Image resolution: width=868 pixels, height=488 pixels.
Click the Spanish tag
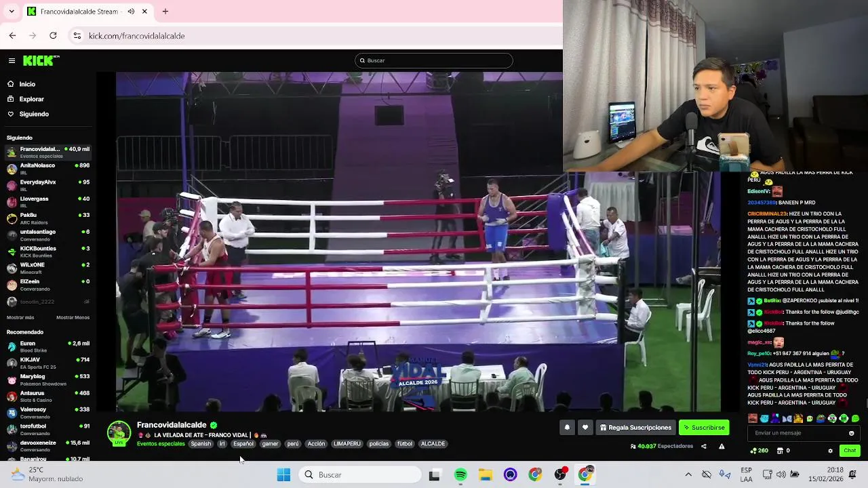coord(201,444)
